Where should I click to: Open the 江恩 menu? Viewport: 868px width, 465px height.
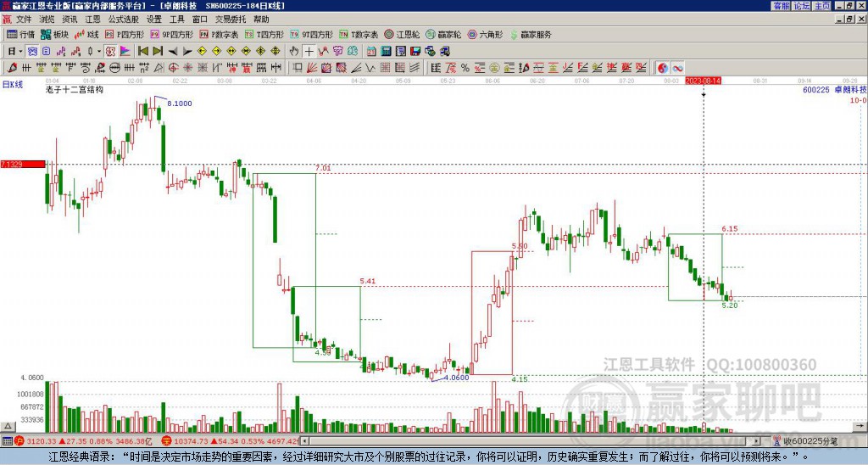pos(92,18)
